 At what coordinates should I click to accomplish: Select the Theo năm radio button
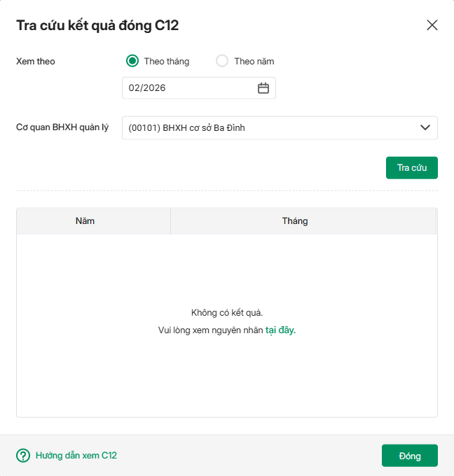click(x=222, y=61)
